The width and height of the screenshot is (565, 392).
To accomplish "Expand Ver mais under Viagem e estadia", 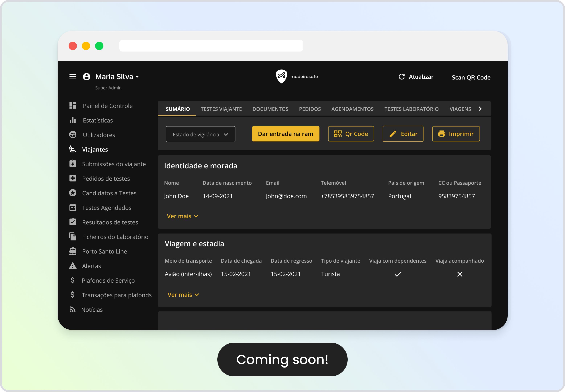I will coord(183,295).
